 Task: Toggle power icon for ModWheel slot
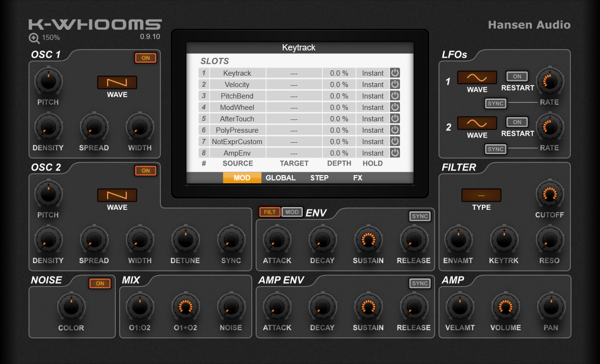pyautogui.click(x=395, y=107)
